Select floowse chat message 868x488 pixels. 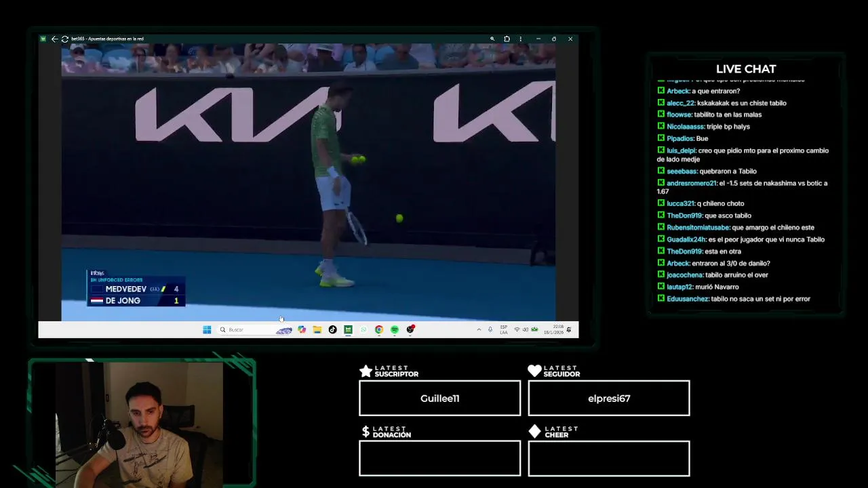(709, 115)
